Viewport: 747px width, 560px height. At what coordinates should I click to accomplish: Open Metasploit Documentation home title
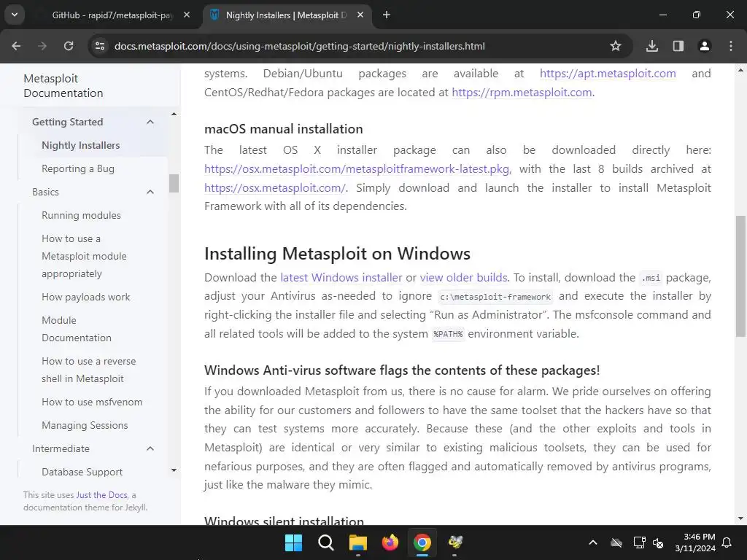tap(63, 86)
